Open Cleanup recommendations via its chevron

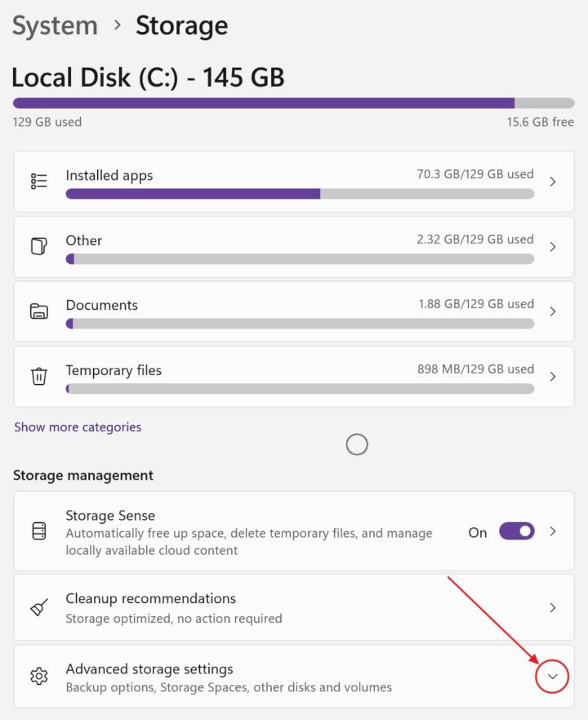coord(552,606)
